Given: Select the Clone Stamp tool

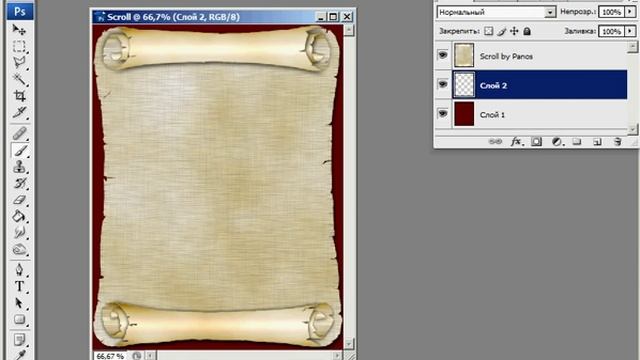Looking at the screenshot, I should click(19, 167).
